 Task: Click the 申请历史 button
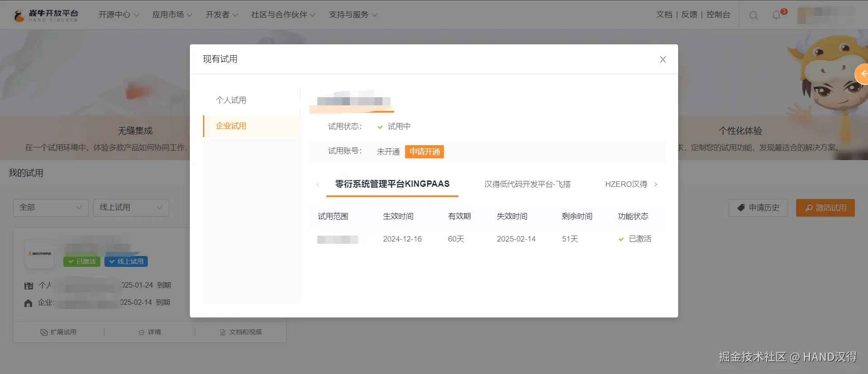758,208
